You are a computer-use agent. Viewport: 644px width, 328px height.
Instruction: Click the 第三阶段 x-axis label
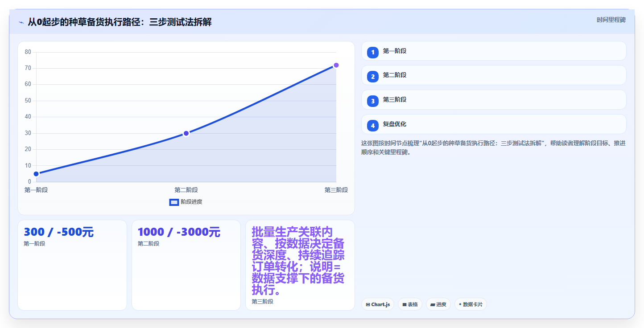(x=336, y=190)
